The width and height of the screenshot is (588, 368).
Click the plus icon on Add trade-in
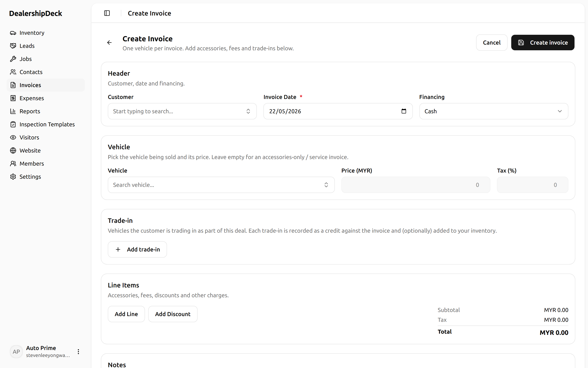pos(118,249)
